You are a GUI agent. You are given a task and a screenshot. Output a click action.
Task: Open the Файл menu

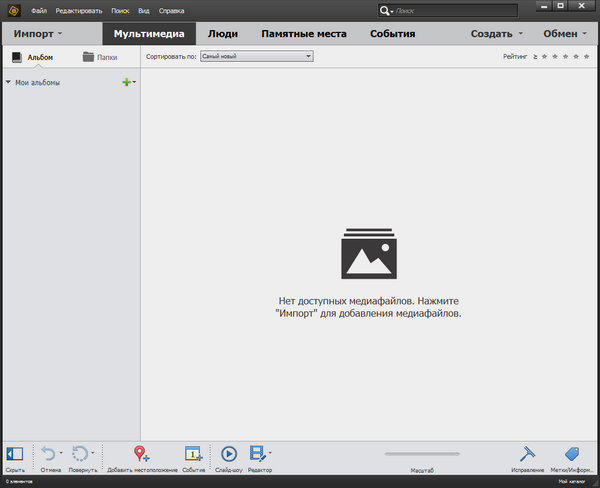(x=38, y=10)
